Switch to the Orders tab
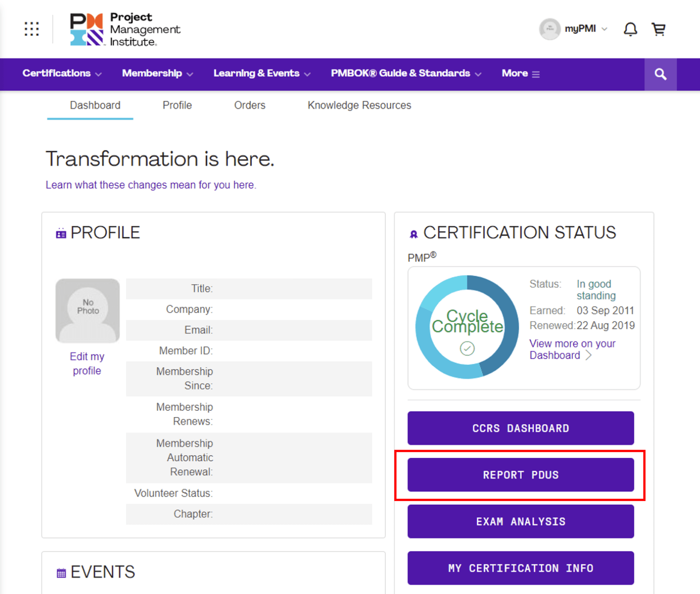Viewport: 700px width, 594px height. [x=249, y=105]
